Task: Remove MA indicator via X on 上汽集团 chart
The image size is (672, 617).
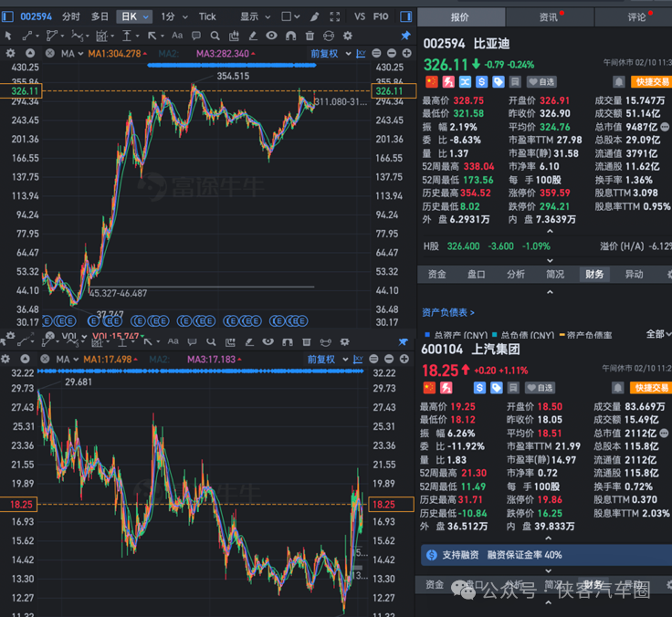Action: pos(45,359)
